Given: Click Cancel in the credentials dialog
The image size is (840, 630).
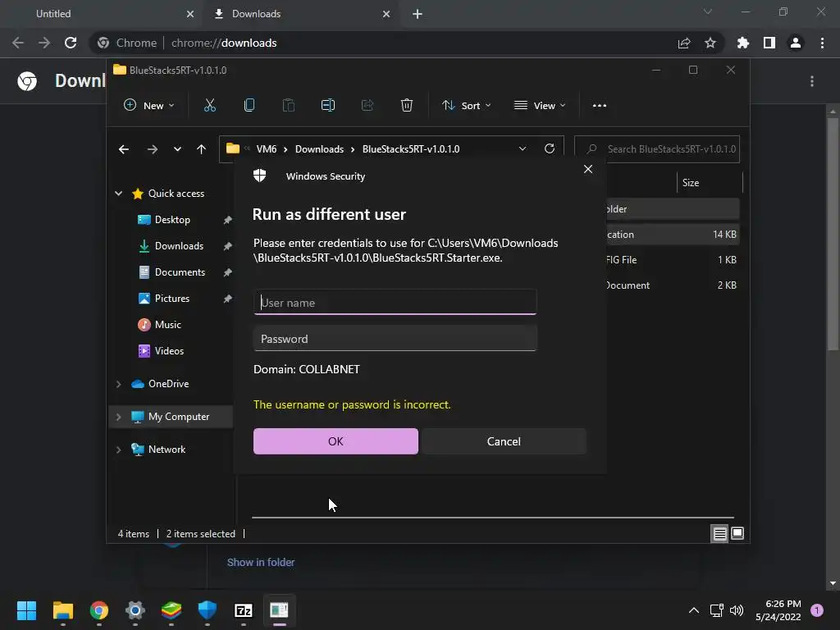Looking at the screenshot, I should coord(504,441).
